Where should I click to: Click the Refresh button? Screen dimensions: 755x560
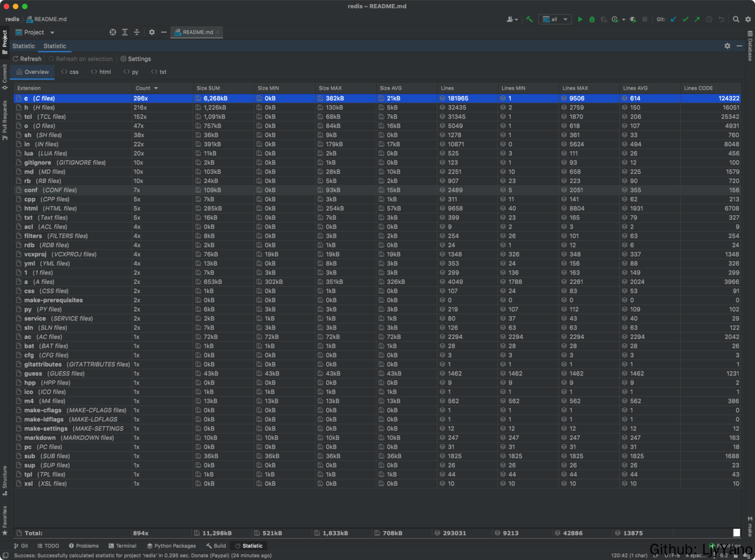click(27, 59)
